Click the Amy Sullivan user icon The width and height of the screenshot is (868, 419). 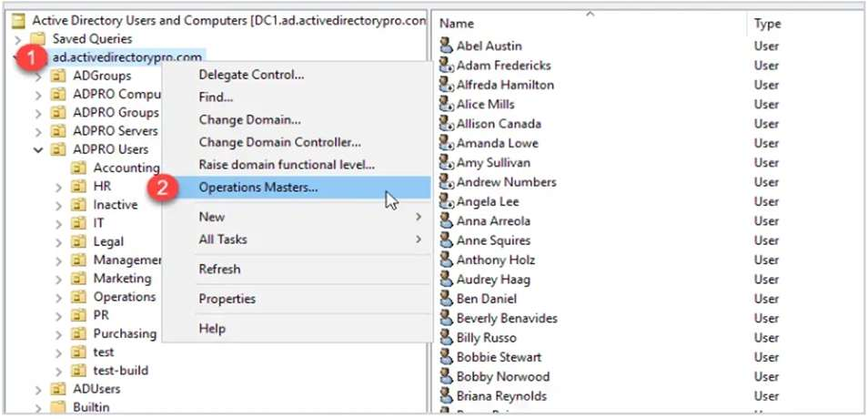coord(446,162)
